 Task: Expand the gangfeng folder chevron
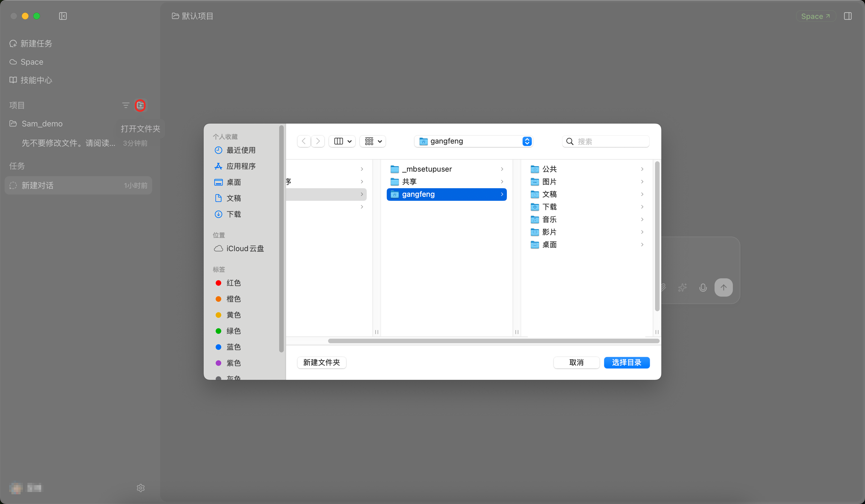[502, 194]
